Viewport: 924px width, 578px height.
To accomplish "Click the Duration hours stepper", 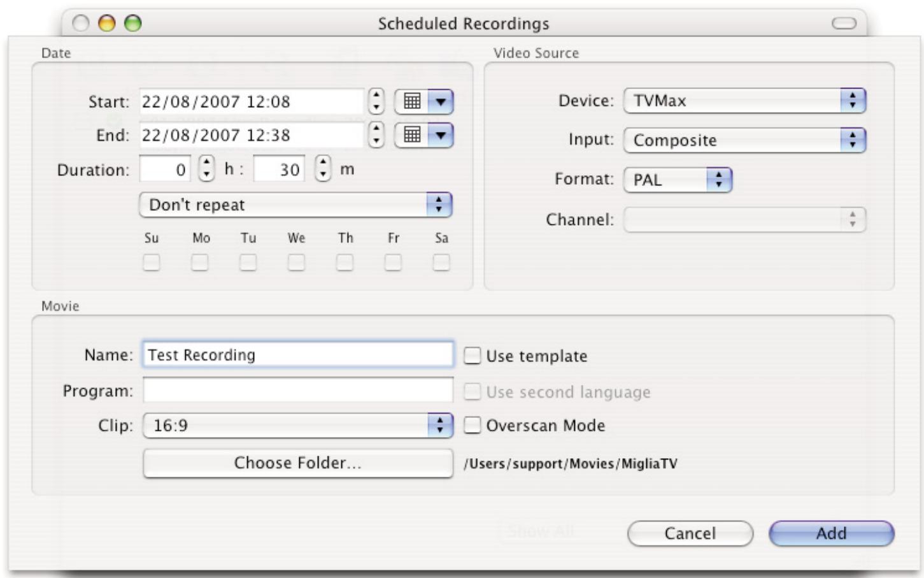I will click(206, 168).
